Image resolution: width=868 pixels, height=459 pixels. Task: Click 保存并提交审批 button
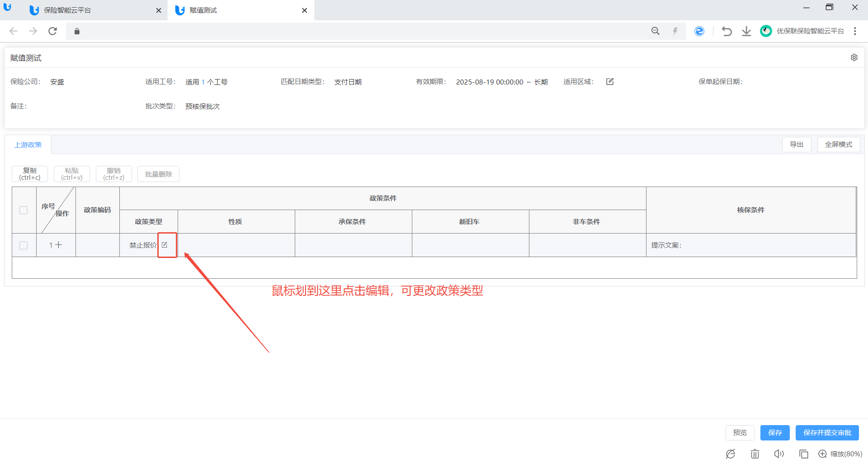tap(827, 433)
